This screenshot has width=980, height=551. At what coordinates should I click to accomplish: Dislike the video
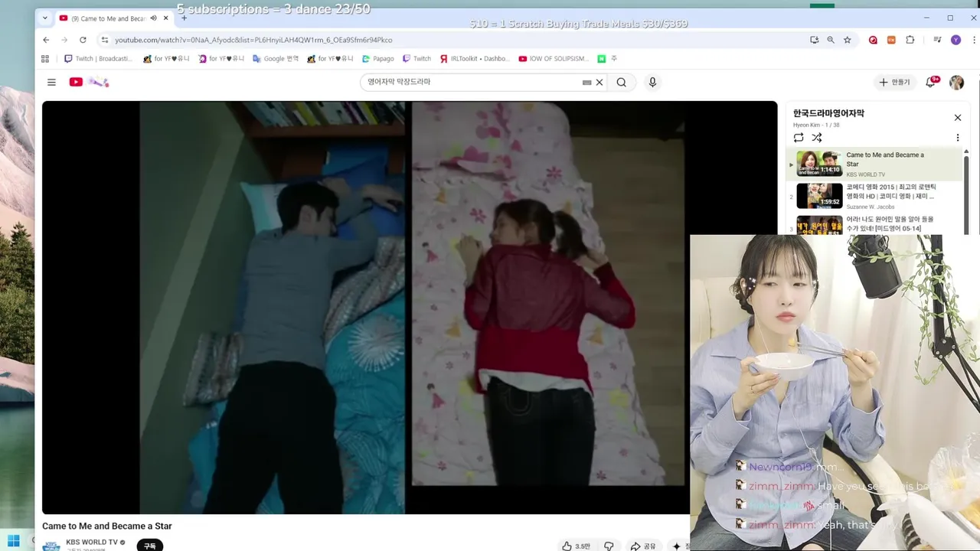point(609,546)
